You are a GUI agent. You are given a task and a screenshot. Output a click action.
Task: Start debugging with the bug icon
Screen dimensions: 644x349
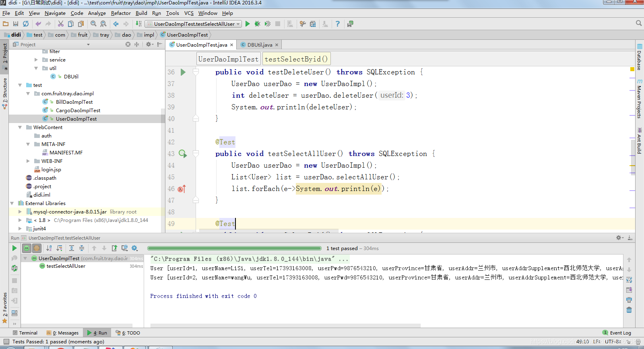[x=258, y=24]
